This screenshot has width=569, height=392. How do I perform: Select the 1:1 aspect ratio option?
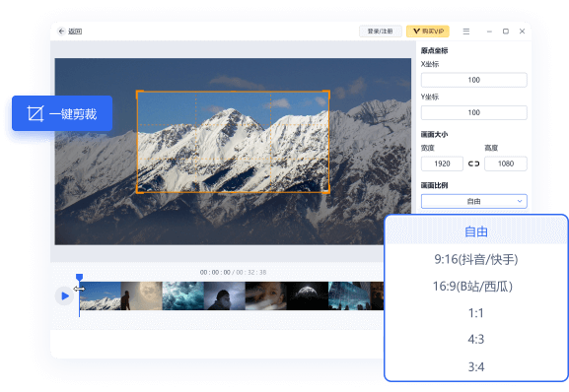[476, 313]
